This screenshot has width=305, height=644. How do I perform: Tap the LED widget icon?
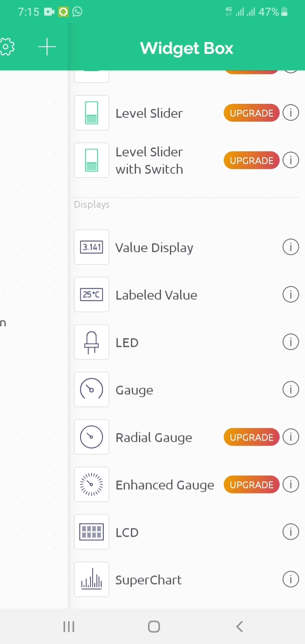[91, 342]
